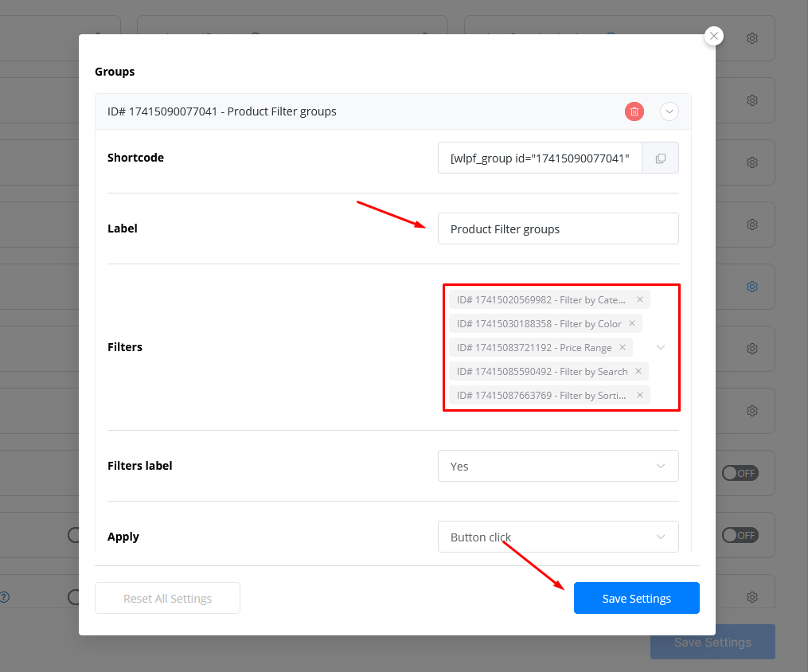Click the blue Save Settings button in modal
Viewport: 808px width, 672px height.
point(636,598)
